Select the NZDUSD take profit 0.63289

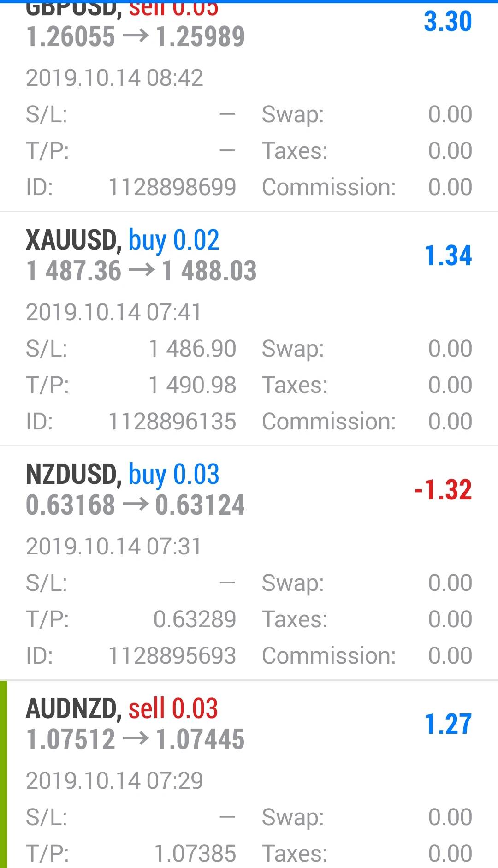[195, 619]
